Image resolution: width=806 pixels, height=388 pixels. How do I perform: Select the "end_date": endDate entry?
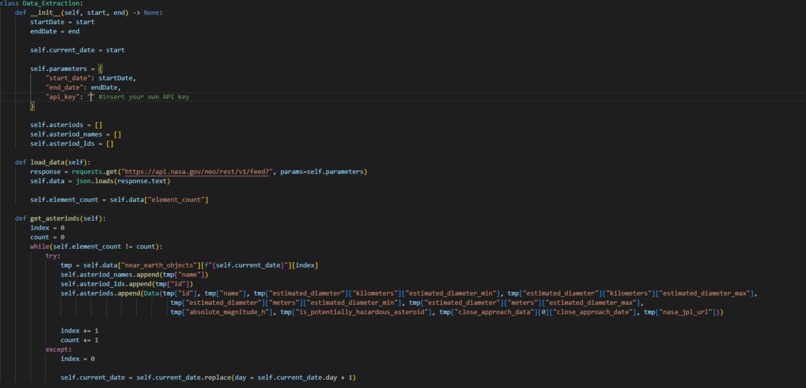point(83,87)
